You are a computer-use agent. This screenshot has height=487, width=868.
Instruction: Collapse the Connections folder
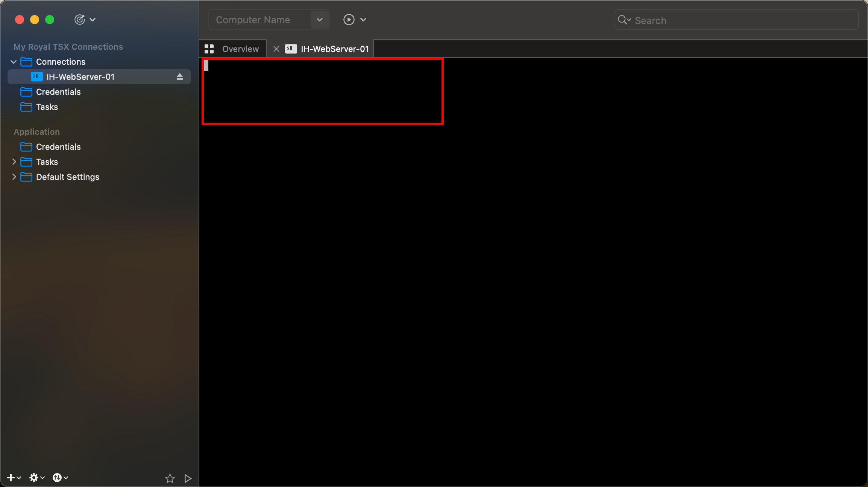coord(14,62)
